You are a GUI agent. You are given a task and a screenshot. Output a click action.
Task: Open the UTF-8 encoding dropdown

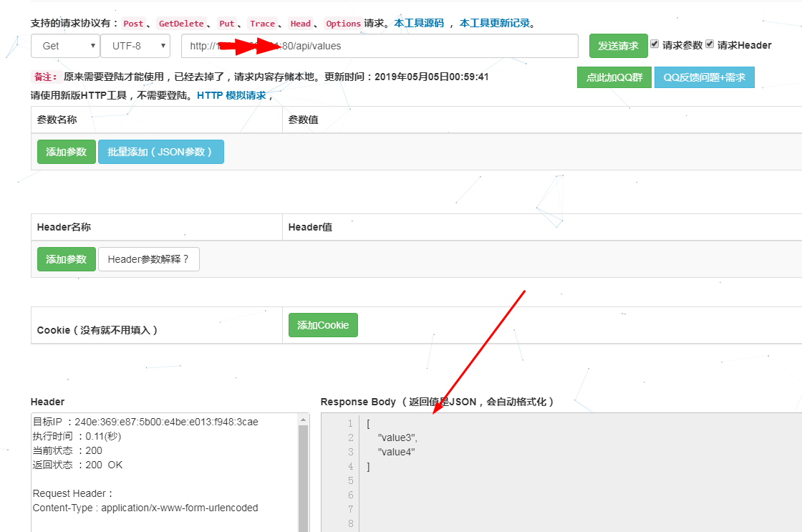[x=135, y=46]
